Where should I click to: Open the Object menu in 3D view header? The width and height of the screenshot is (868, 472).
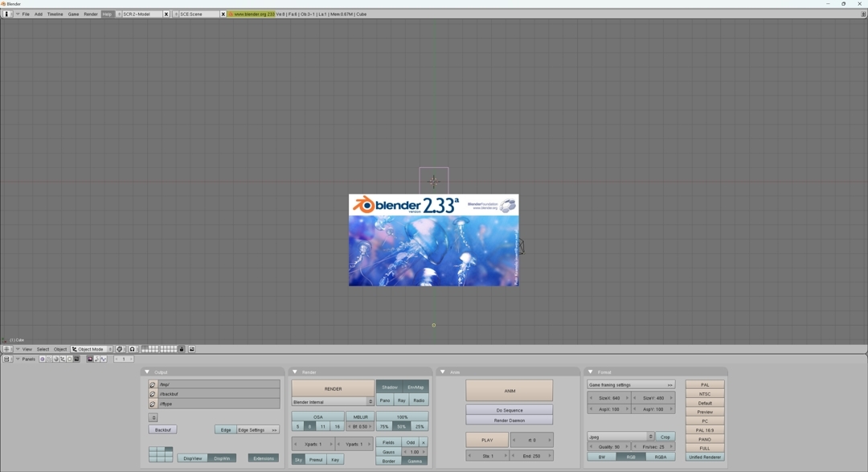click(x=59, y=349)
